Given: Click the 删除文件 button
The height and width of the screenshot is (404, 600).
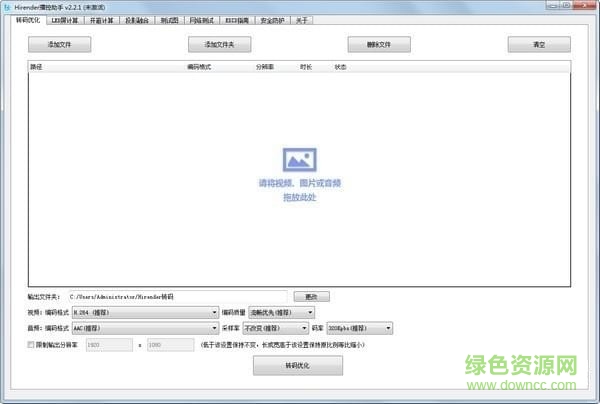Looking at the screenshot, I should pos(379,45).
